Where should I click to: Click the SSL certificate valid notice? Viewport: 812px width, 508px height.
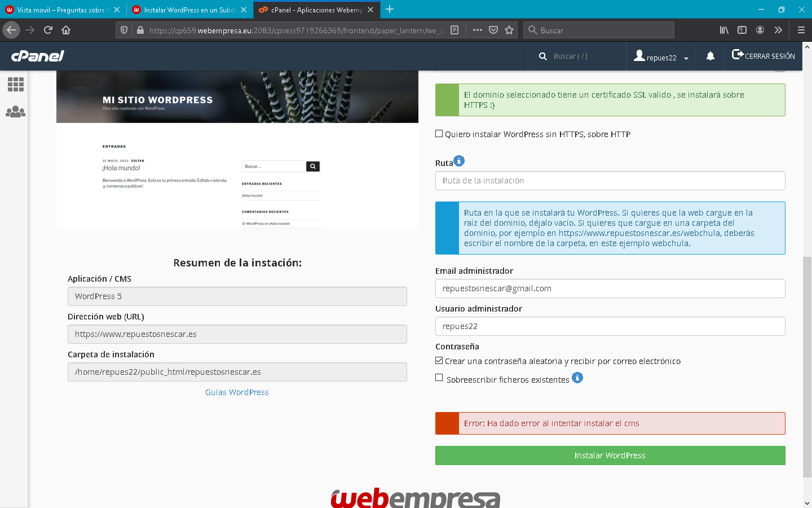(x=610, y=100)
